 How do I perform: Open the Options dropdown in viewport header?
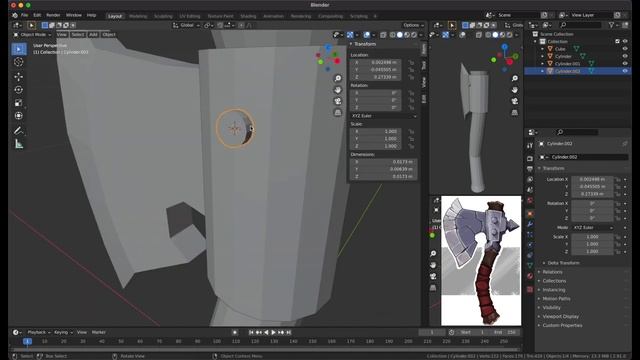pyautogui.click(x=413, y=25)
